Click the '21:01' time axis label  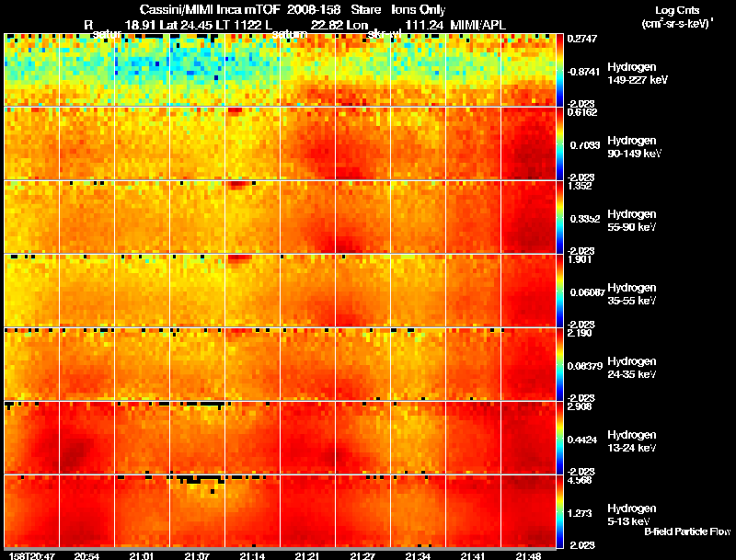[142, 556]
